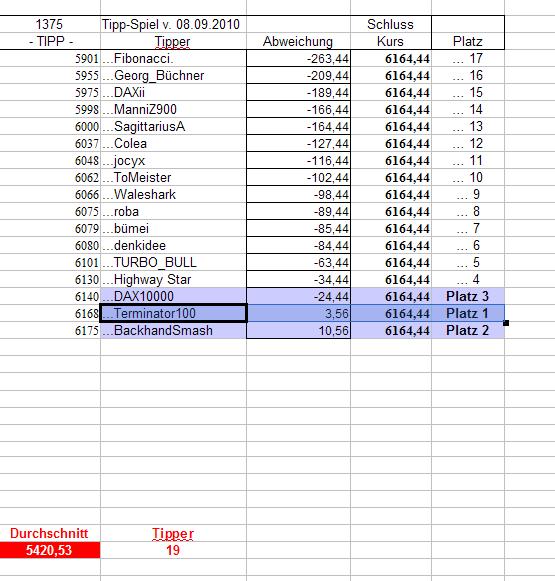The height and width of the screenshot is (581, 555).
Task: Select the 'Kurs' header cell
Action: point(391,41)
